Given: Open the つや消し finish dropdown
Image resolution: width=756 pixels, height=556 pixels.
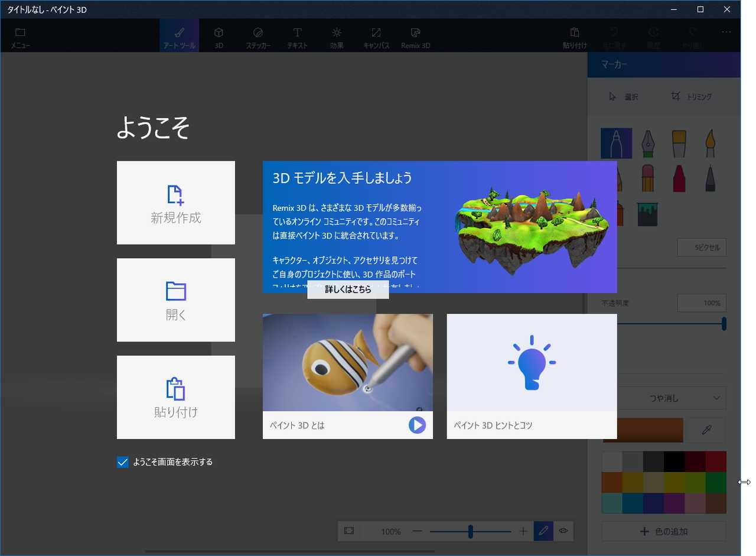Looking at the screenshot, I should click(x=663, y=398).
